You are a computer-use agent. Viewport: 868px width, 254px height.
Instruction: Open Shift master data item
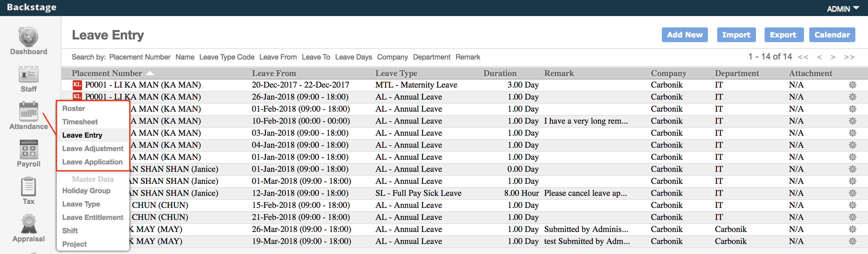70,231
